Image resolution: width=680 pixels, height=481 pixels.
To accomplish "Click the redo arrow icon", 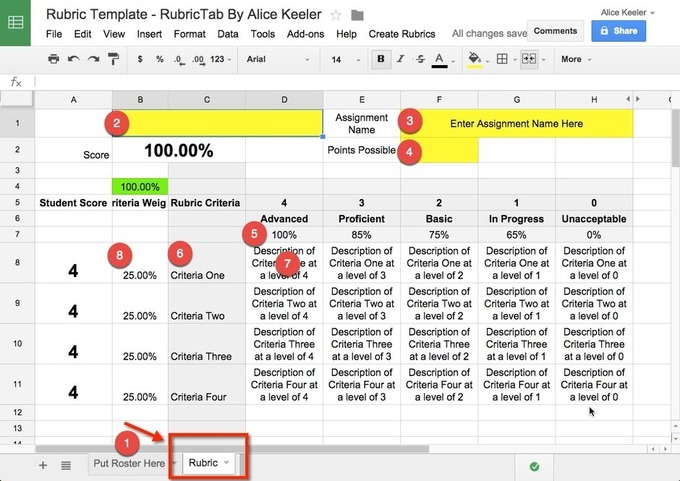I will (93, 59).
